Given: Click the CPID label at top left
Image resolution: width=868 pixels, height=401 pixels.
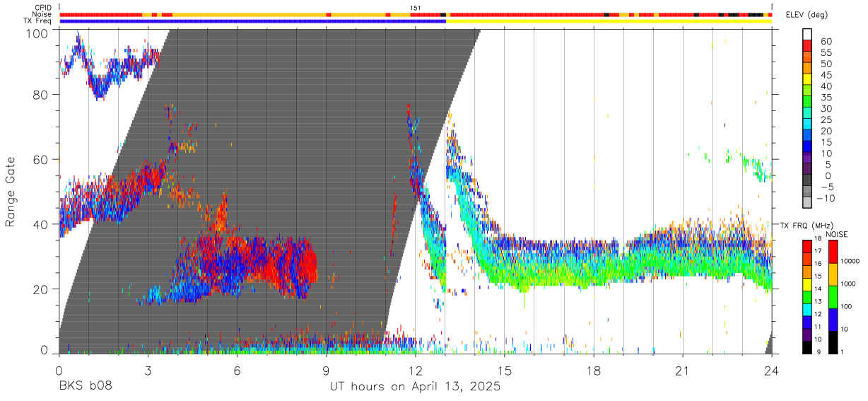Looking at the screenshot, I should (42, 7).
